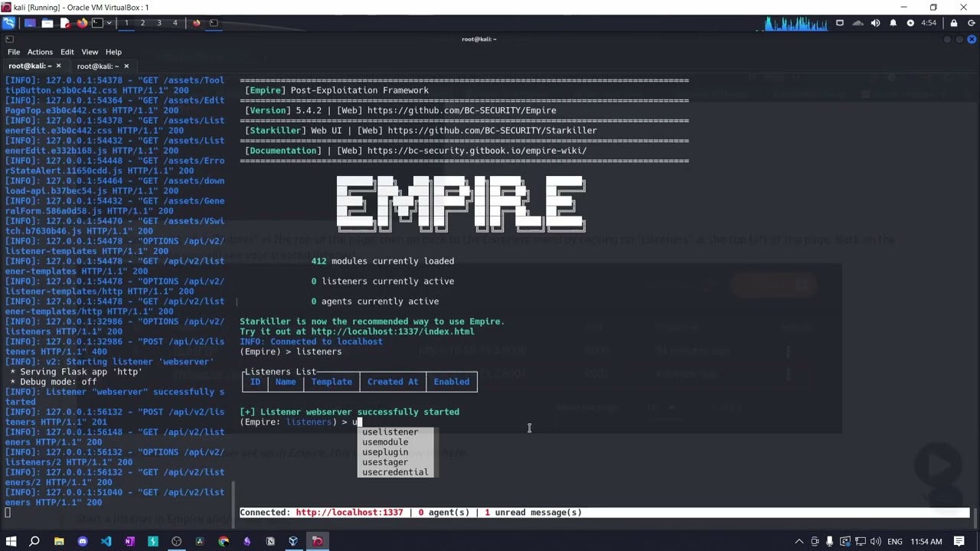Open VirtualBox from the Windows taskbar
The width and height of the screenshot is (980, 551).
293,541
